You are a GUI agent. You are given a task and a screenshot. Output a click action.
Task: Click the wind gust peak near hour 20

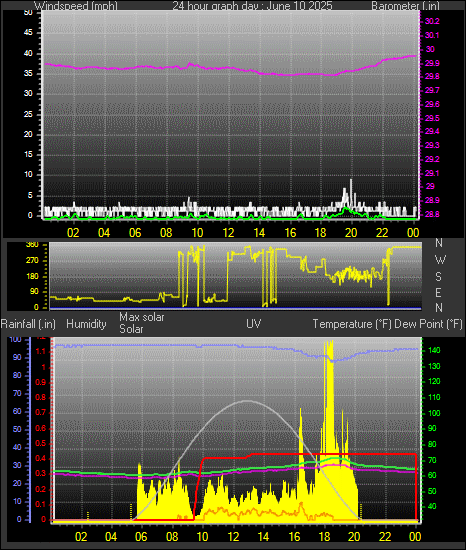click(351, 180)
